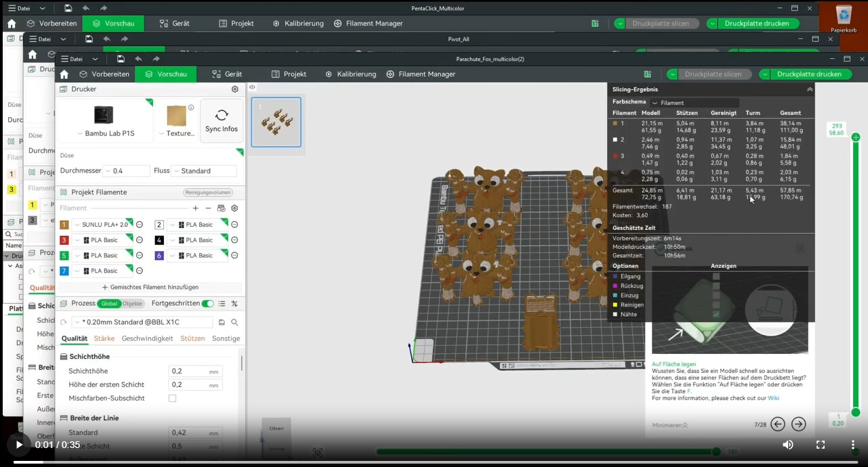Open Wiki link in tip

tap(773, 398)
